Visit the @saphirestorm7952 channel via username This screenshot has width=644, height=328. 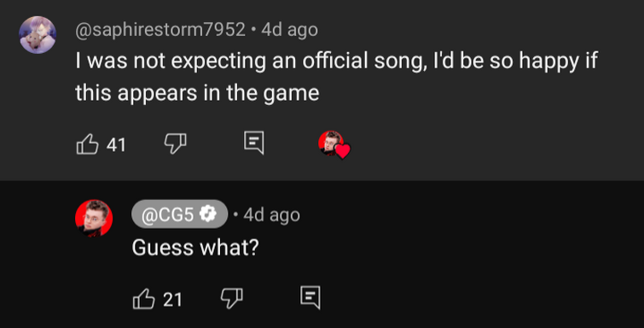click(x=160, y=30)
